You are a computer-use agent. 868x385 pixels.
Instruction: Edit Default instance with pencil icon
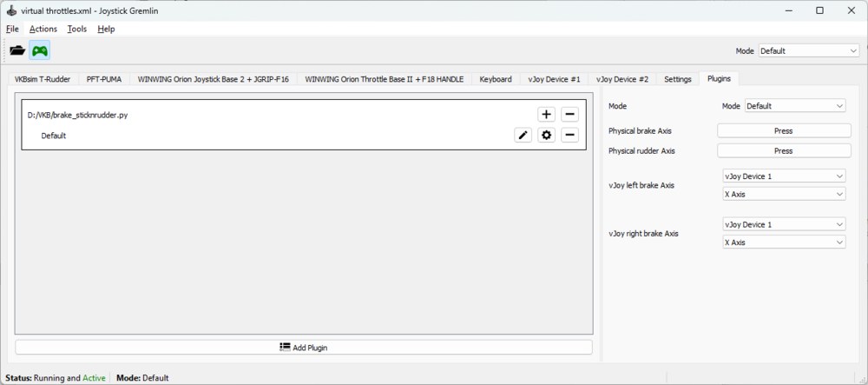tap(523, 136)
